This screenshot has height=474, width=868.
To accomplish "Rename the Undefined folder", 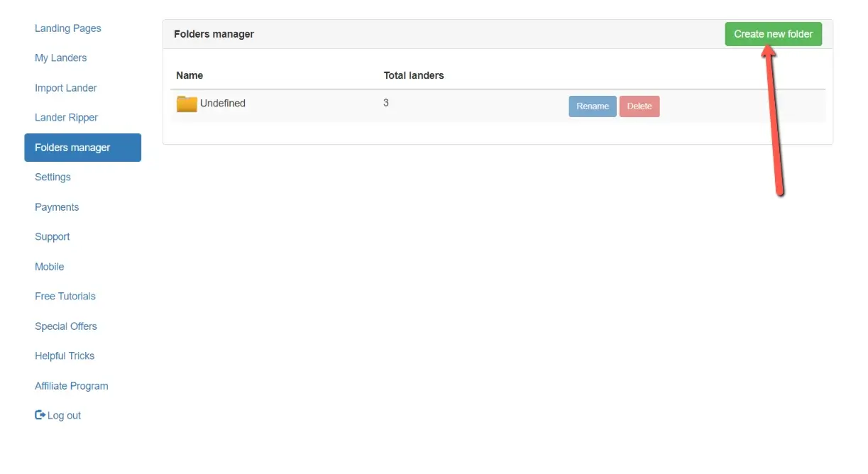I will pos(592,106).
